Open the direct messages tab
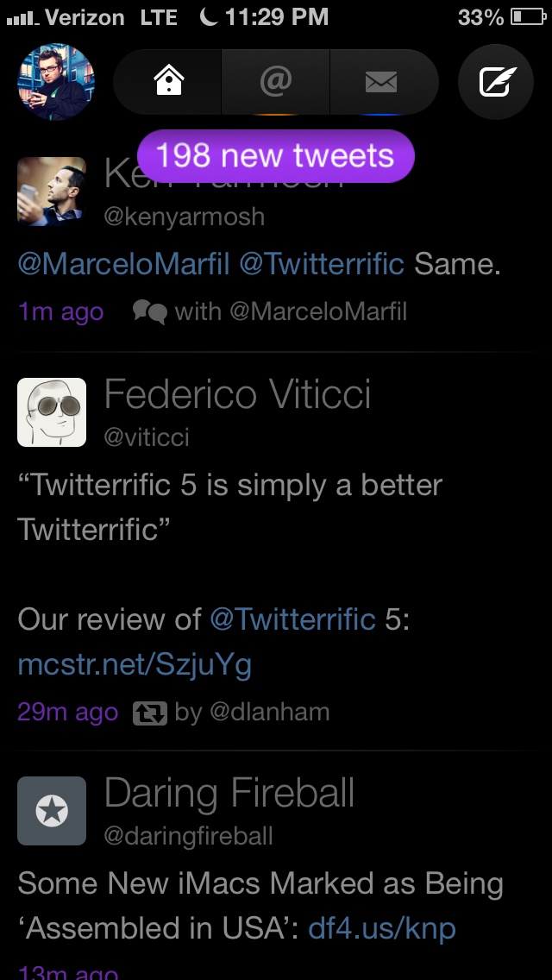Viewport: 552px width, 980px height. 381,82
